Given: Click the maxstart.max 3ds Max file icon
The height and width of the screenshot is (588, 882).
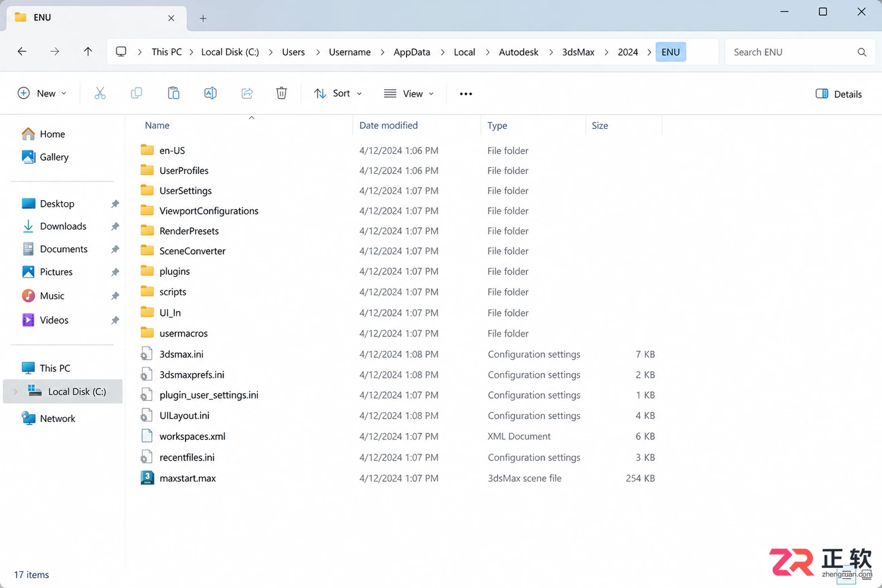Looking at the screenshot, I should pos(147,478).
